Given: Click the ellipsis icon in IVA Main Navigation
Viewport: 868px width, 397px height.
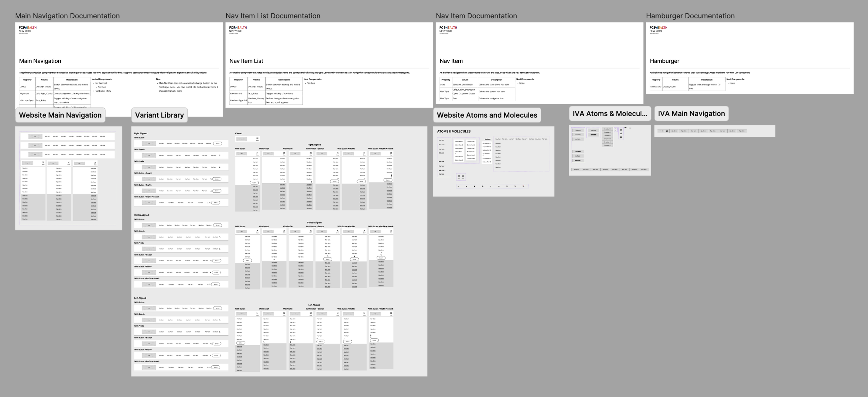Looking at the screenshot, I should [660, 131].
